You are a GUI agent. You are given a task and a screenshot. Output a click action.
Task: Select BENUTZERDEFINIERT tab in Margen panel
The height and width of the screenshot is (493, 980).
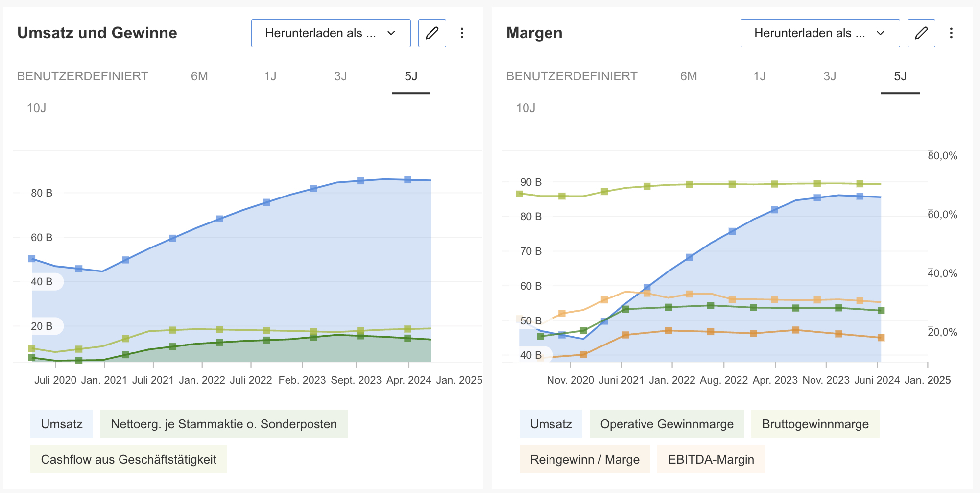pyautogui.click(x=572, y=76)
